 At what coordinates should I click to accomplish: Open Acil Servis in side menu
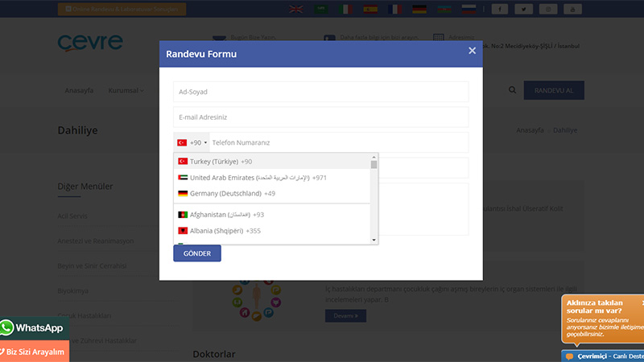coord(72,216)
